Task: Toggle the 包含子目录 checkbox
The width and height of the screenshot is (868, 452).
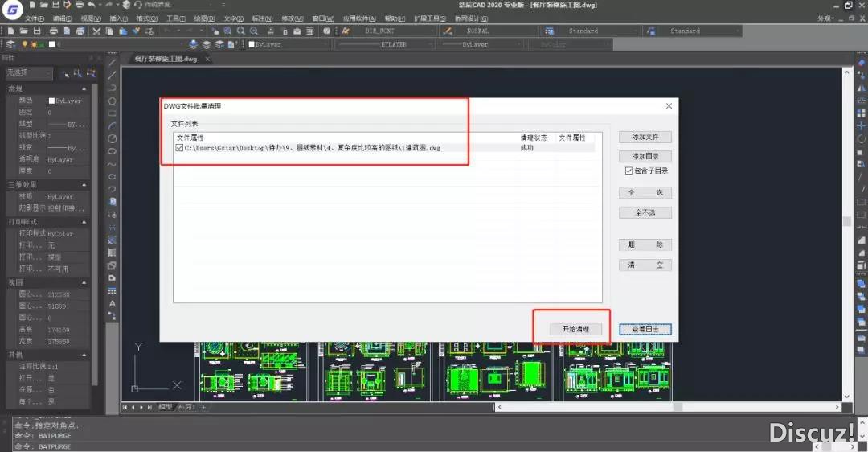Action: (628, 171)
